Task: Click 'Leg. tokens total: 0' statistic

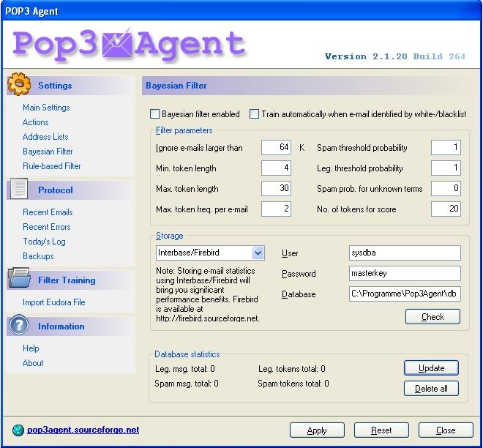Action: [x=292, y=369]
